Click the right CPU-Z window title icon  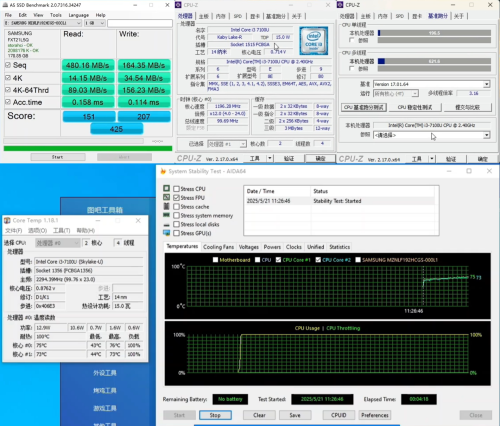click(340, 5)
